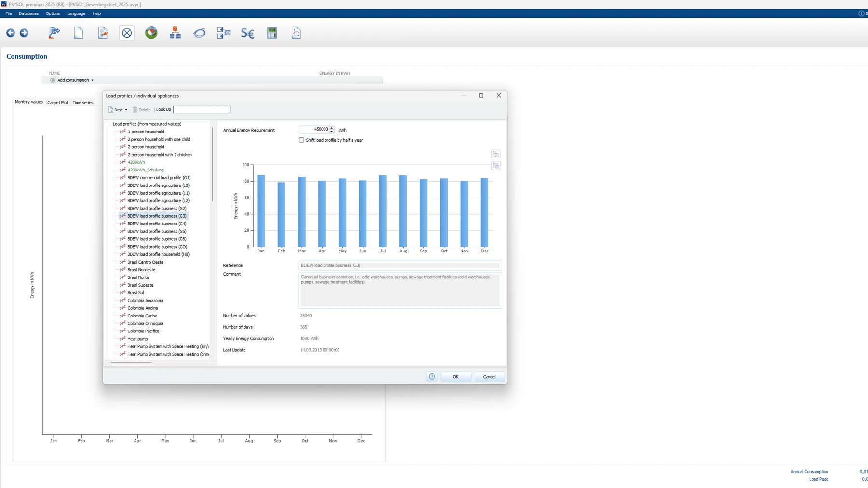868x488 pixels.
Task: Open the financial analysis $€ tool
Action: tap(247, 33)
